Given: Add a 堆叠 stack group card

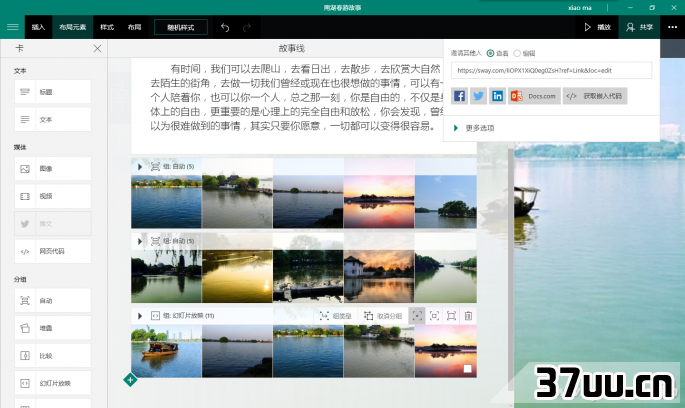Looking at the screenshot, I should tap(53, 328).
